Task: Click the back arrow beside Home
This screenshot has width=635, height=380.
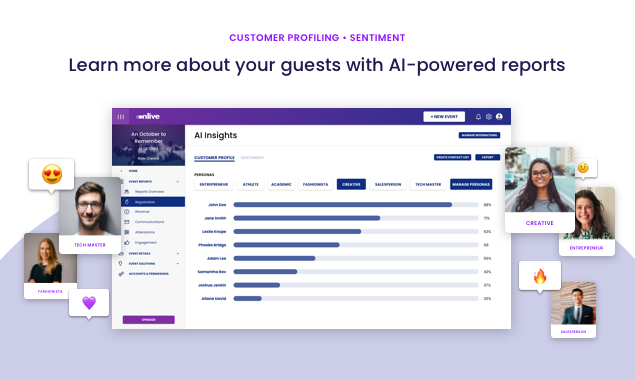Action: [121, 171]
